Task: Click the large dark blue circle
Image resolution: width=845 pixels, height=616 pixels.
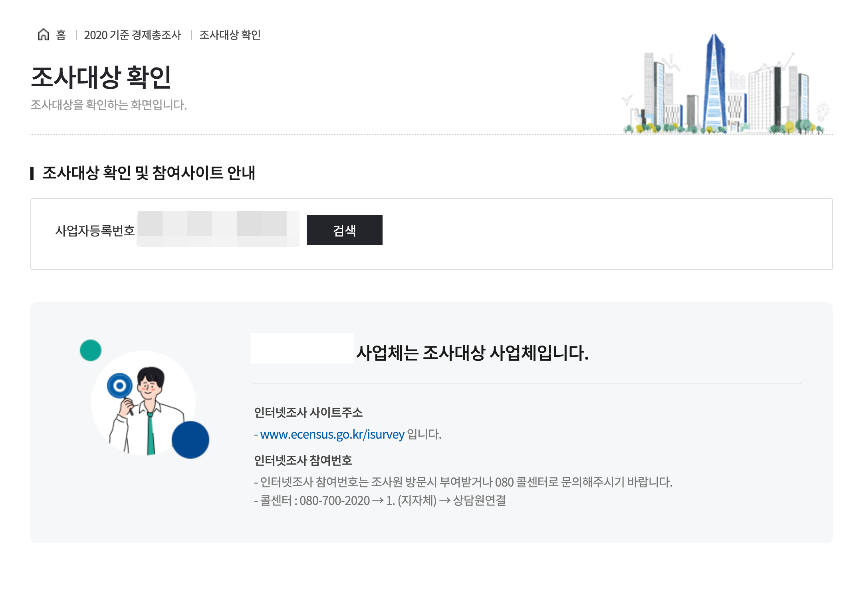Action: [190, 440]
